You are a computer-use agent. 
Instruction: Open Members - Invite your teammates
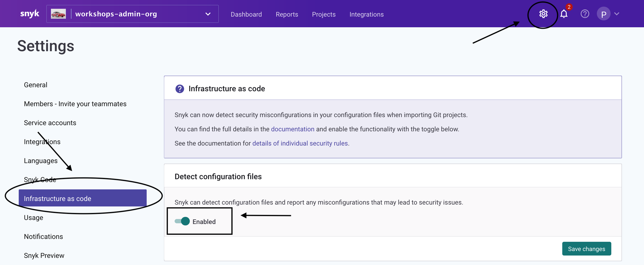(75, 104)
